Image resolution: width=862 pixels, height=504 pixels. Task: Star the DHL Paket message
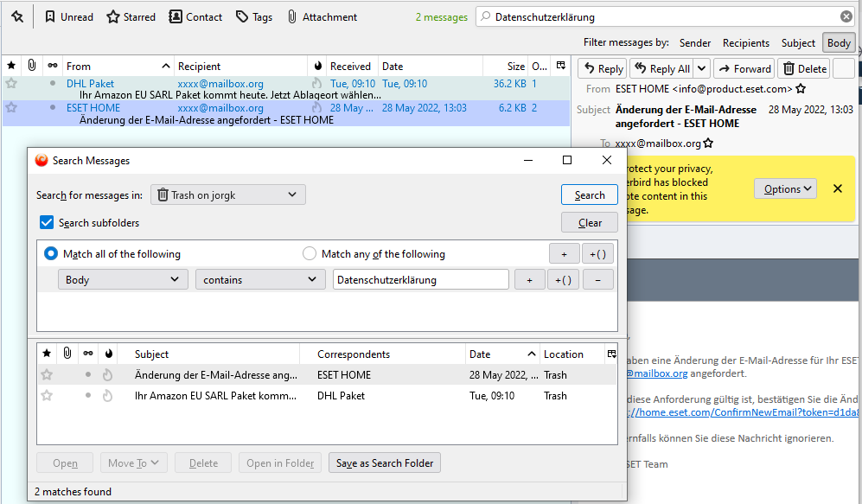[11, 84]
